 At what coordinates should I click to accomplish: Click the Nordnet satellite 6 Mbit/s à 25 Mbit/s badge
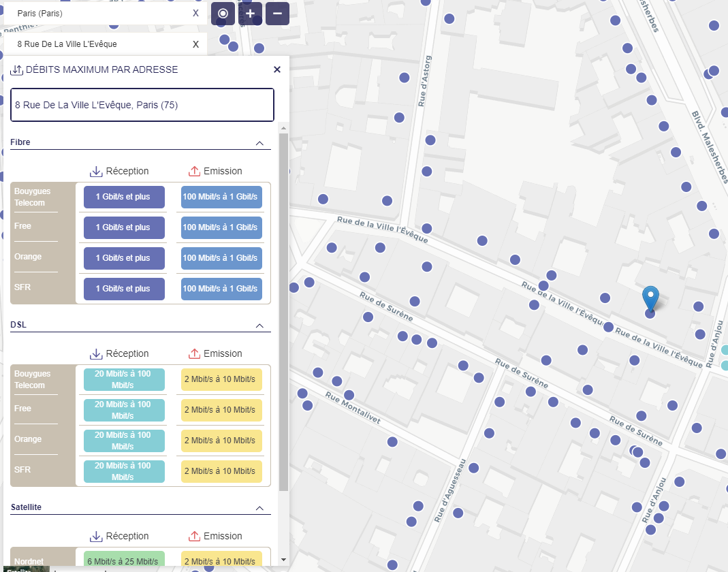[x=124, y=560]
